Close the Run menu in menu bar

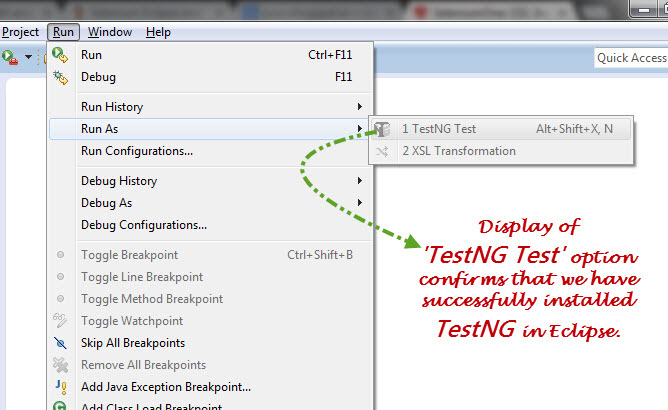point(63,32)
